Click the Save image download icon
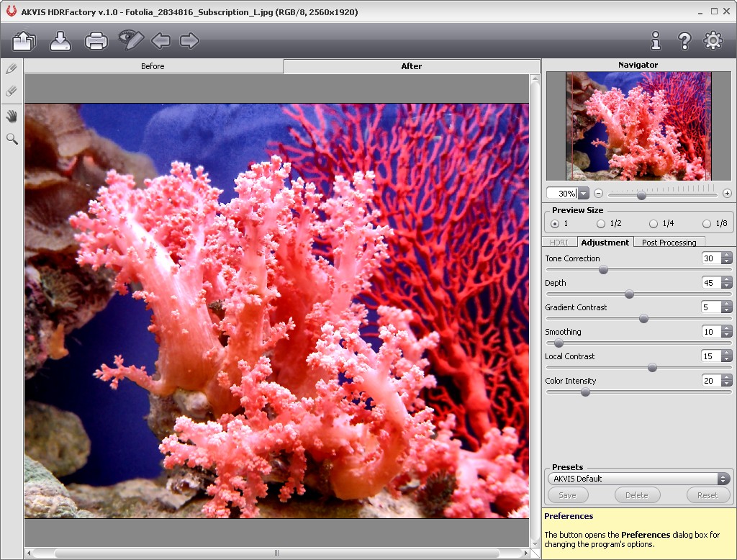Viewport: 737px width, 560px height. pyautogui.click(x=60, y=41)
